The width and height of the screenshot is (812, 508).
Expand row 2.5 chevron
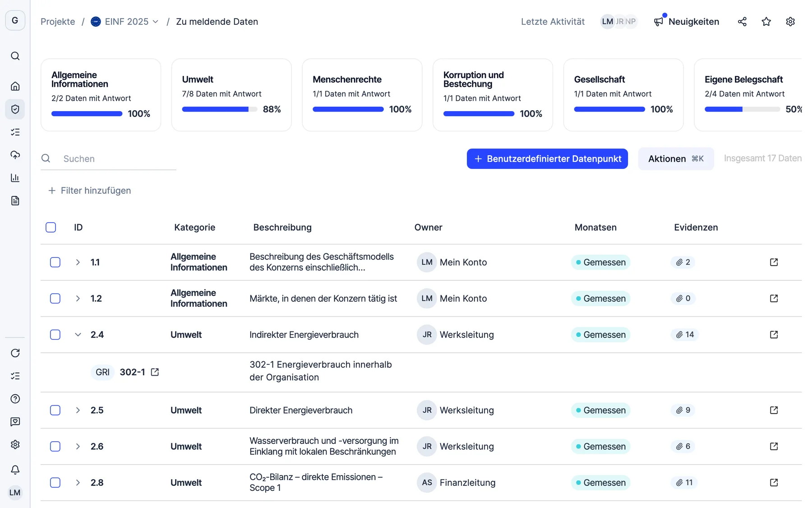[78, 410]
